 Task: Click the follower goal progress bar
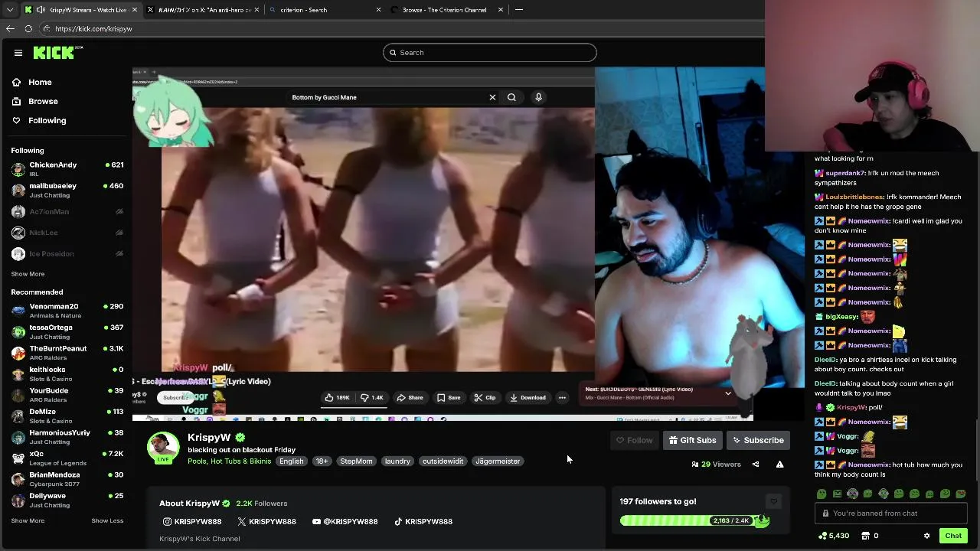click(694, 521)
